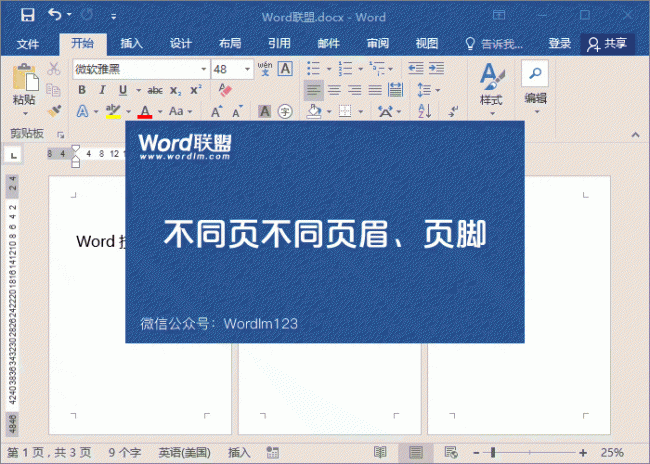
Task: Click the character border A icon
Action: [285, 69]
